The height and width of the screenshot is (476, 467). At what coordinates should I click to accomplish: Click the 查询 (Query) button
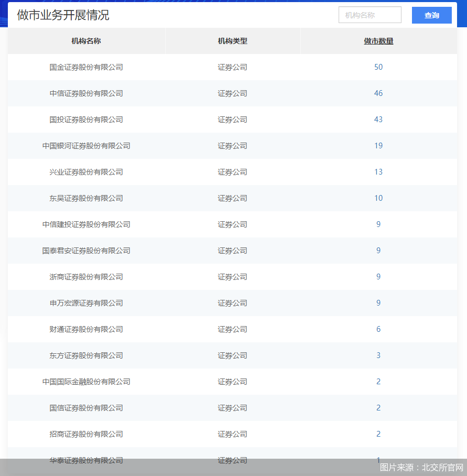coord(431,15)
